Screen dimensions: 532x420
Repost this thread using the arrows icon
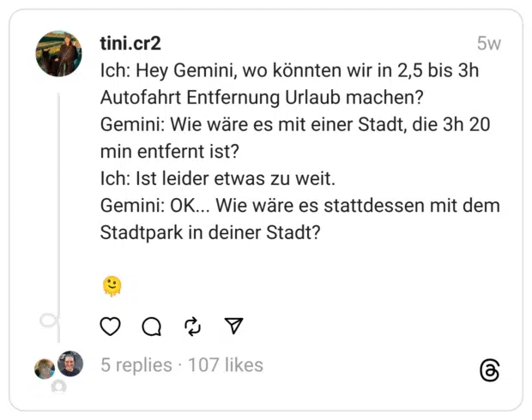193,326
